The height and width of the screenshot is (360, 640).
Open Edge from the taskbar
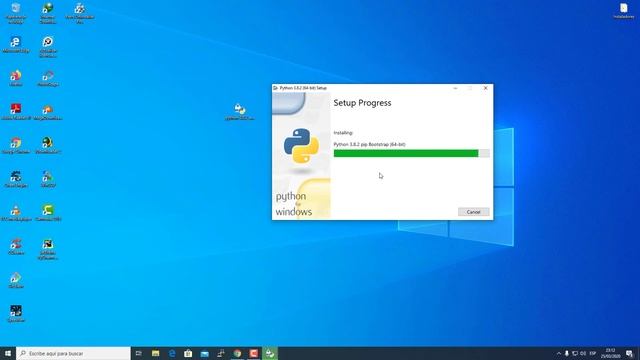pos(172,353)
